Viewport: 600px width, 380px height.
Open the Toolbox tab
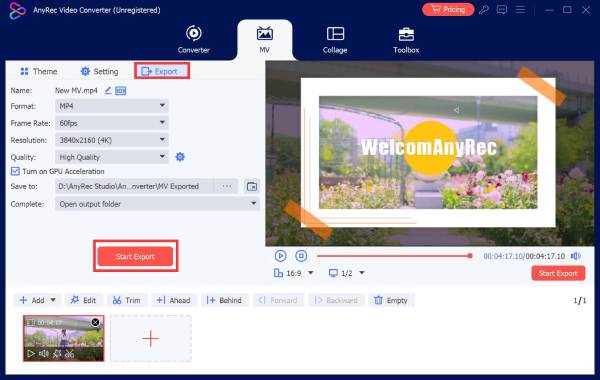click(x=406, y=39)
